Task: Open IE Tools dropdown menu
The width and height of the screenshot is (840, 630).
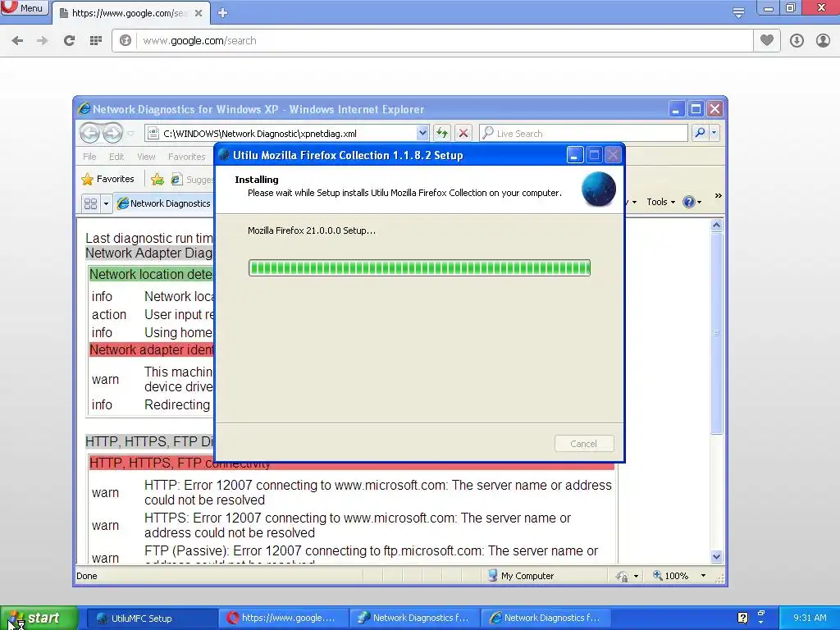Action: click(x=660, y=202)
